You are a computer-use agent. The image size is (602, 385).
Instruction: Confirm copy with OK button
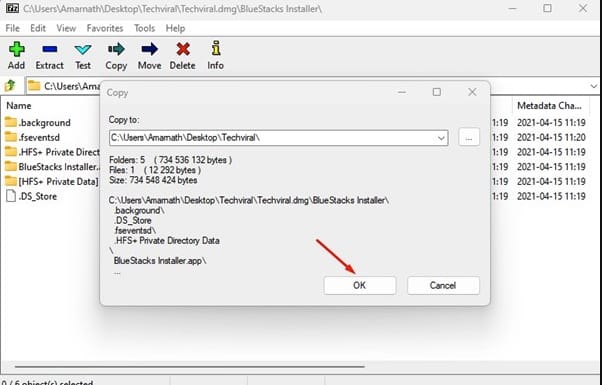pyautogui.click(x=360, y=285)
